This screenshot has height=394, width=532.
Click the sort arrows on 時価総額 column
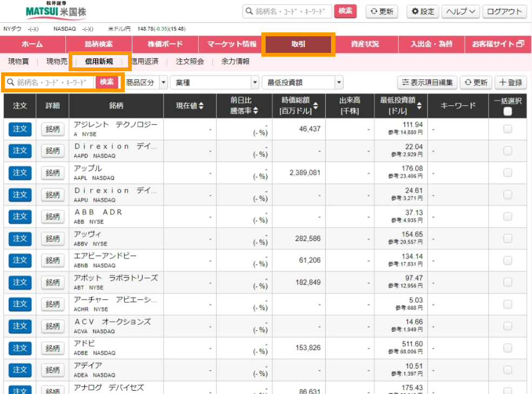pyautogui.click(x=315, y=106)
